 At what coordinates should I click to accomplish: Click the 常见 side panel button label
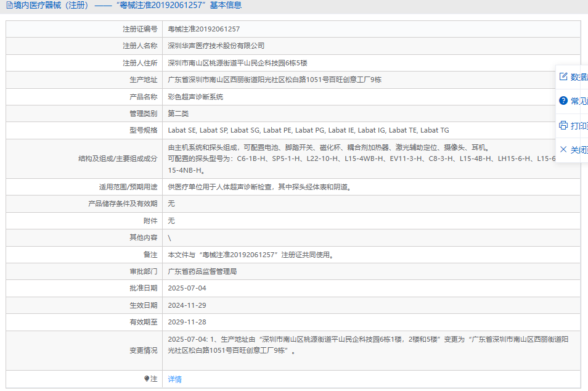tap(579, 101)
